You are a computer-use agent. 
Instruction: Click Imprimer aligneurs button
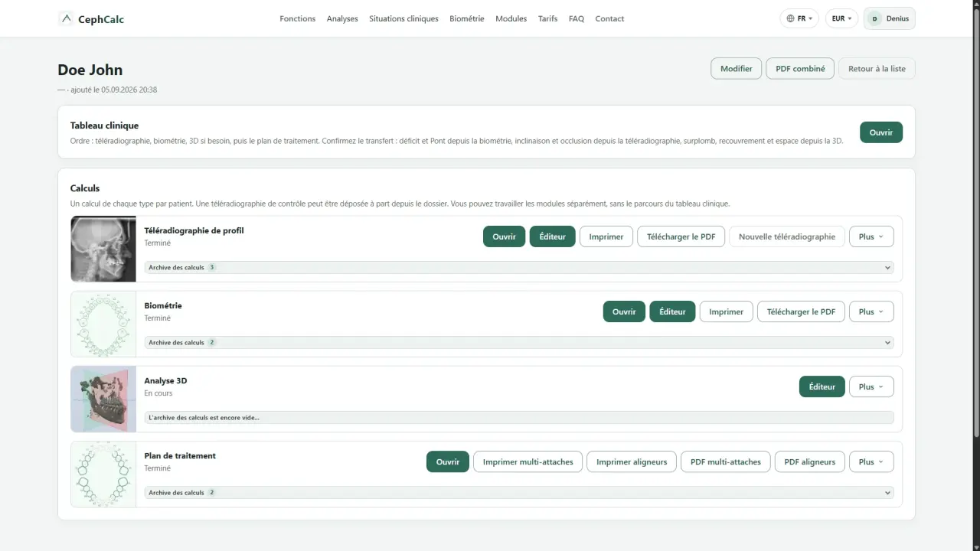click(632, 461)
